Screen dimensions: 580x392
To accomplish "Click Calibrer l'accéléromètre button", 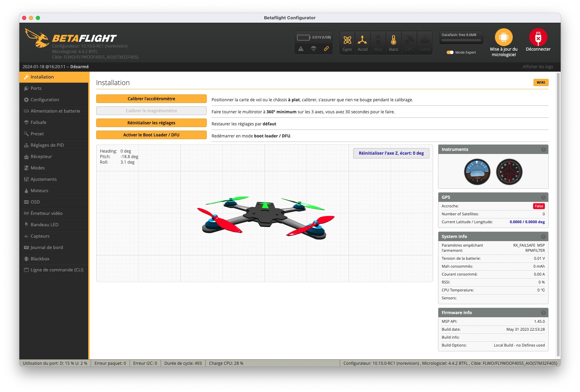I will (x=151, y=99).
